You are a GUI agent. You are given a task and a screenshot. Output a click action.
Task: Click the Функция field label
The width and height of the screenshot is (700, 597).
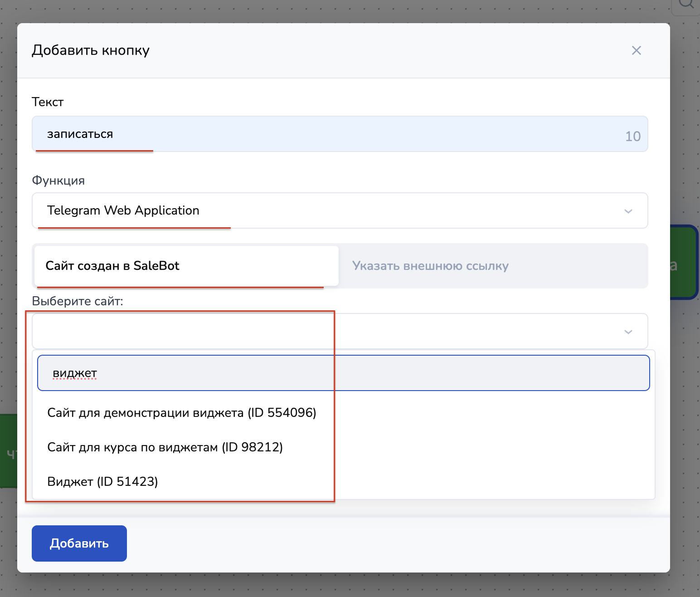point(58,181)
